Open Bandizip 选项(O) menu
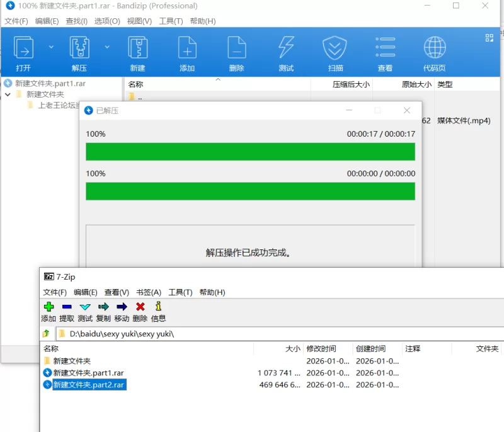Image resolution: width=504 pixels, height=432 pixels. 107,21
